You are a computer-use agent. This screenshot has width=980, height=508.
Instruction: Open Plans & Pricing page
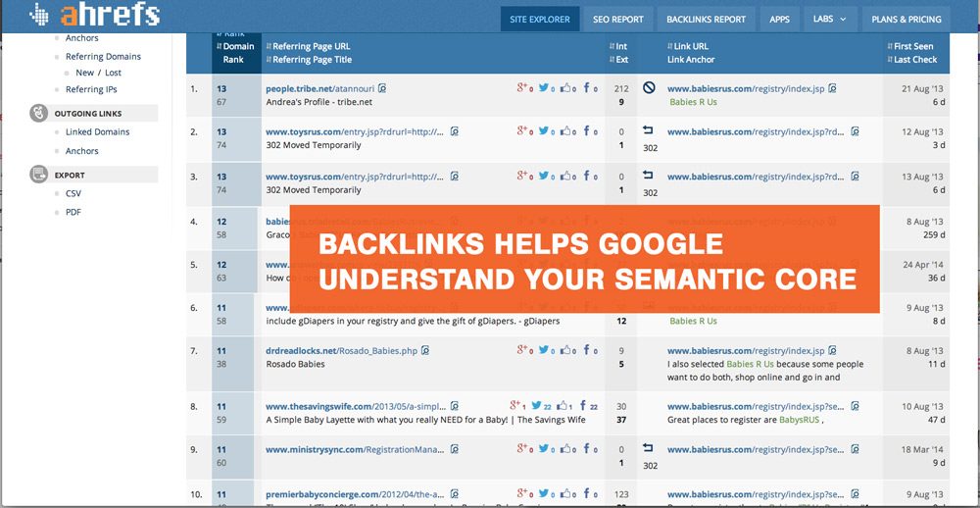906,19
